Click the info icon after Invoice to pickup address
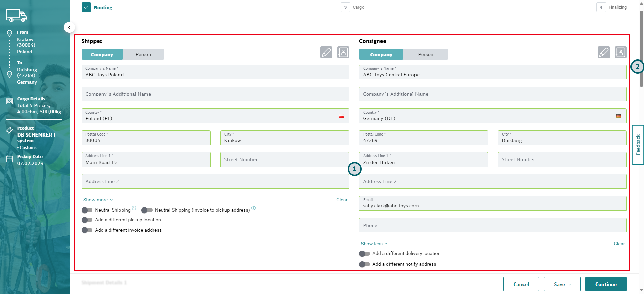644x295 pixels. coord(253,208)
